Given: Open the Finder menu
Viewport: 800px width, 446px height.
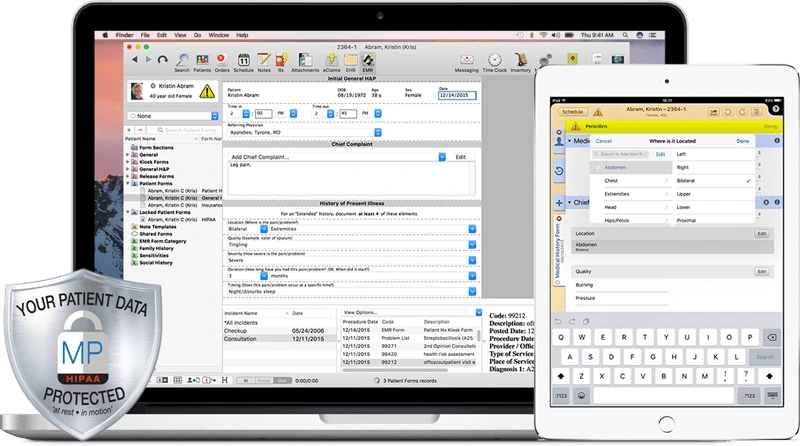Looking at the screenshot, I should click(124, 35).
